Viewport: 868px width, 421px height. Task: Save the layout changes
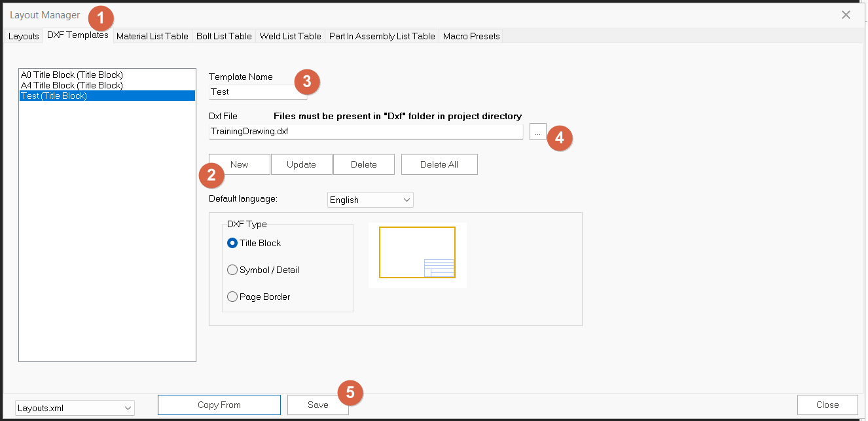tap(317, 405)
